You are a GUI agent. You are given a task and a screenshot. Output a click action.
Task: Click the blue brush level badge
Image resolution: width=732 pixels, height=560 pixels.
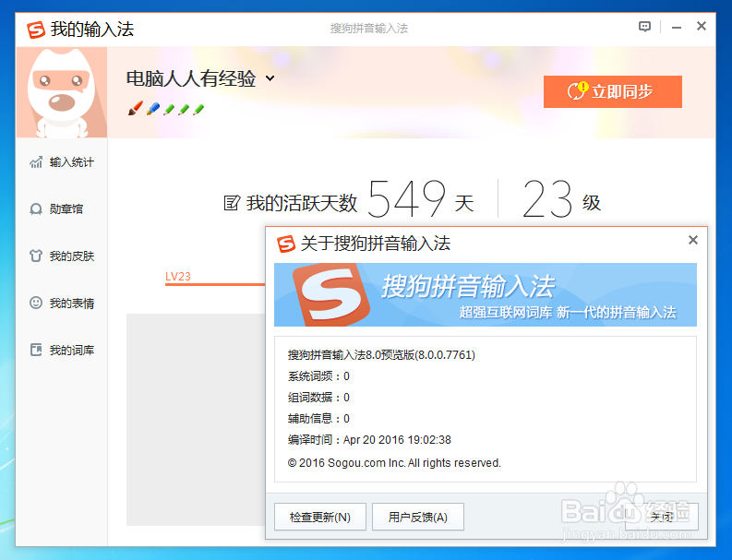tap(153, 109)
